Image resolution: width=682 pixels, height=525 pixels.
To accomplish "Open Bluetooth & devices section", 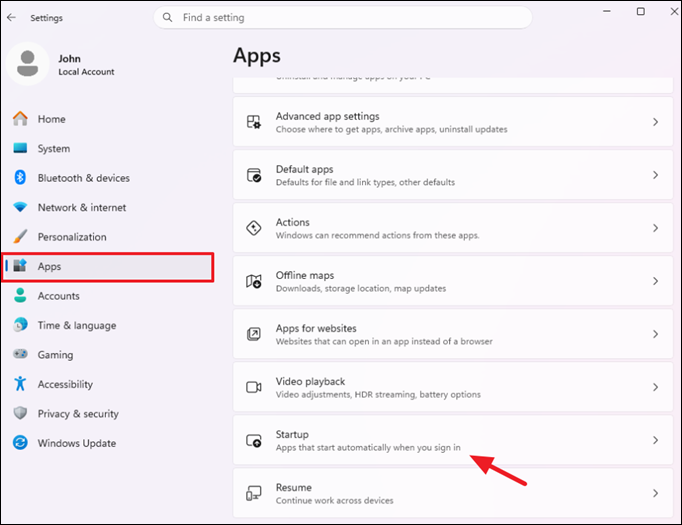I will [x=108, y=178].
